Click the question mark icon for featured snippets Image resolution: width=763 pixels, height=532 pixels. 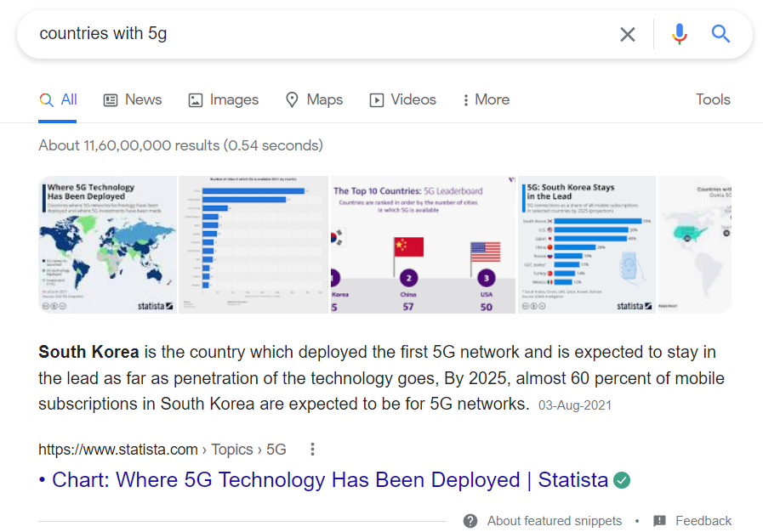point(470,521)
